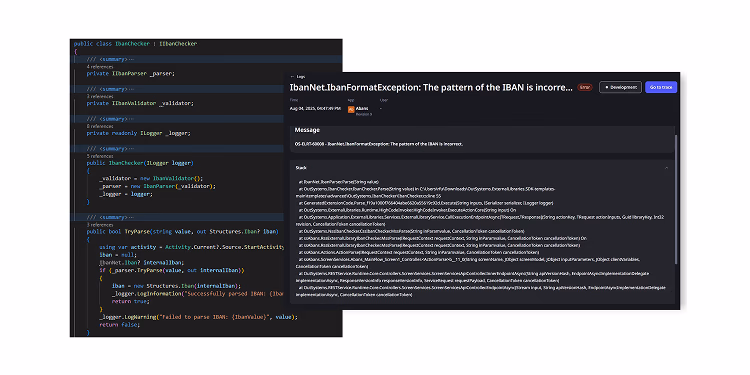
Task: Click 'at IbanNet.IbanParser.Parse' stack trace line
Action: pos(339,182)
